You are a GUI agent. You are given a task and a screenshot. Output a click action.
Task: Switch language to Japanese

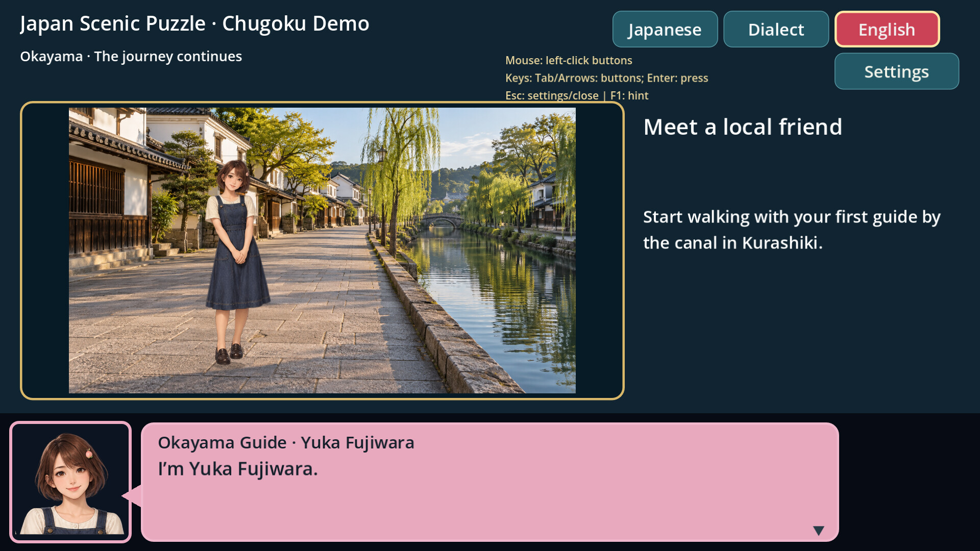click(665, 29)
